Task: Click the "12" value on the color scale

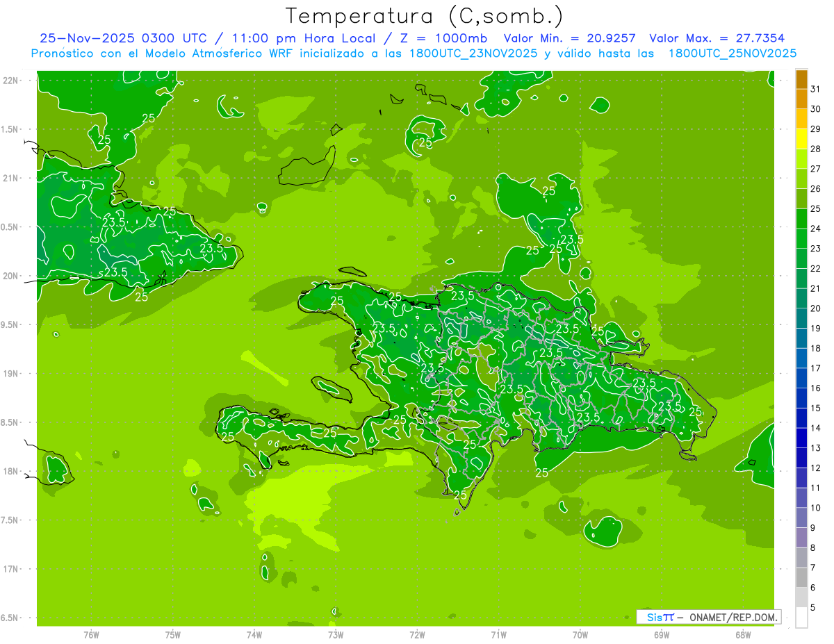Action: click(816, 468)
